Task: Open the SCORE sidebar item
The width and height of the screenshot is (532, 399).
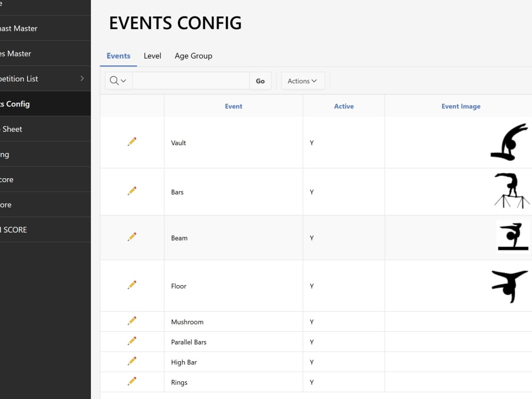Action: pyautogui.click(x=45, y=230)
